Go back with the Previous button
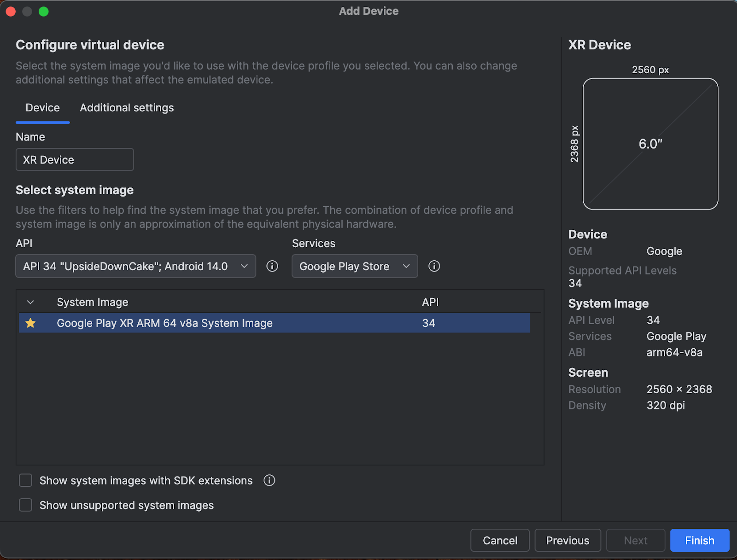This screenshot has height=560, width=737. tap(567, 540)
